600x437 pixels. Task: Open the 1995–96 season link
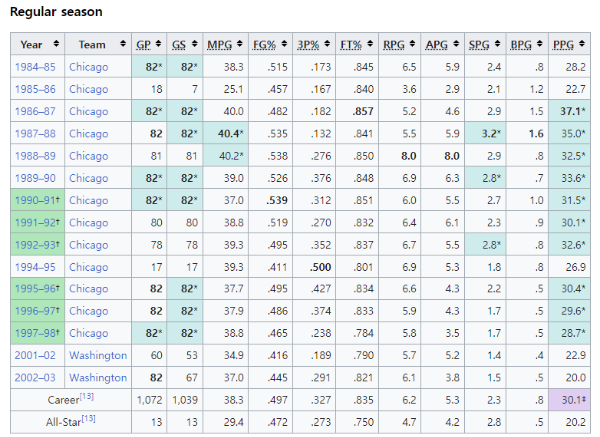(35, 289)
